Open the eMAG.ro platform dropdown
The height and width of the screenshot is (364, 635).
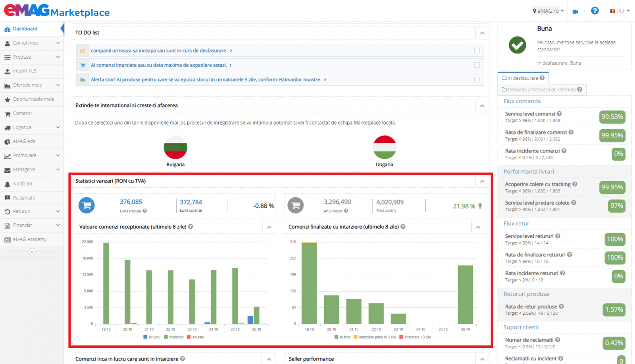(548, 11)
